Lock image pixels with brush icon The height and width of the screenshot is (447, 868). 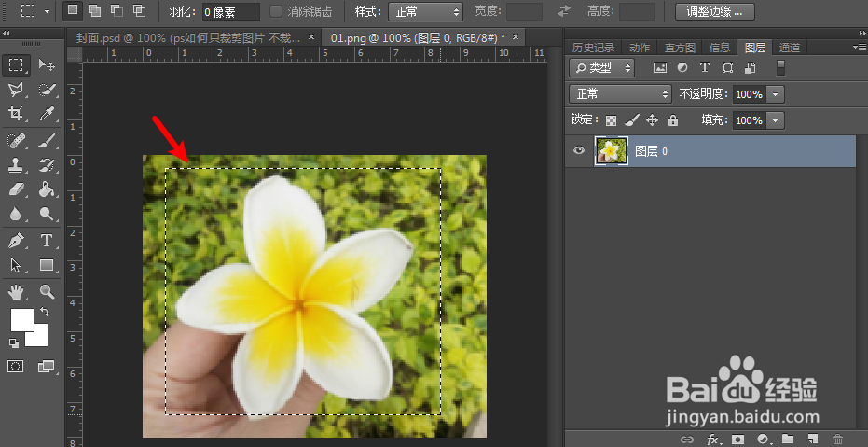tap(631, 120)
